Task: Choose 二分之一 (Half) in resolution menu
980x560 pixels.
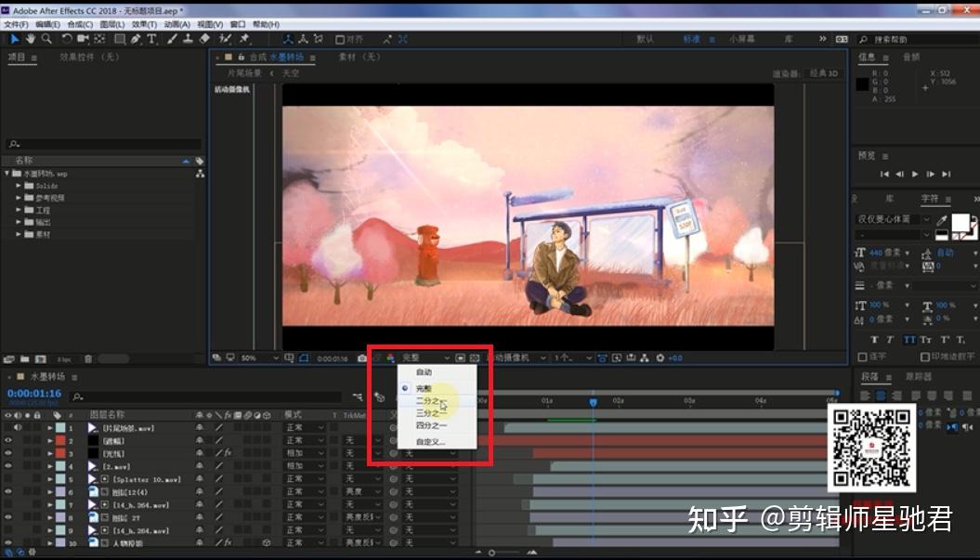Action: (431, 401)
